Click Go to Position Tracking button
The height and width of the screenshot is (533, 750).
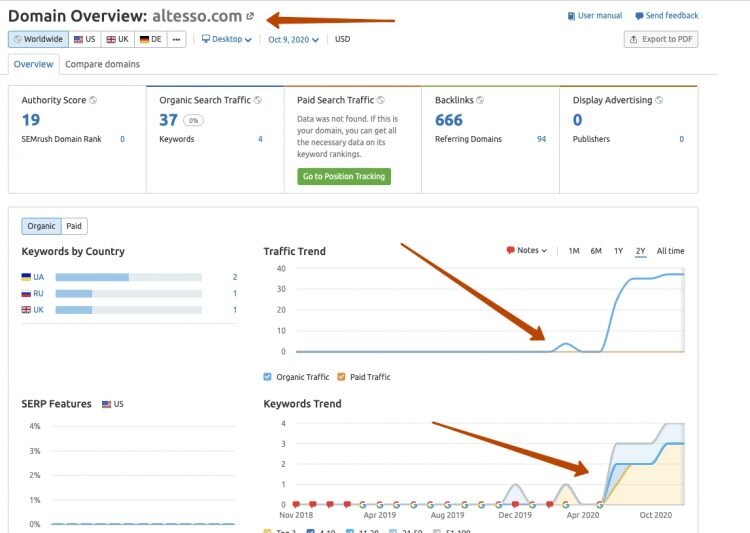(x=344, y=176)
